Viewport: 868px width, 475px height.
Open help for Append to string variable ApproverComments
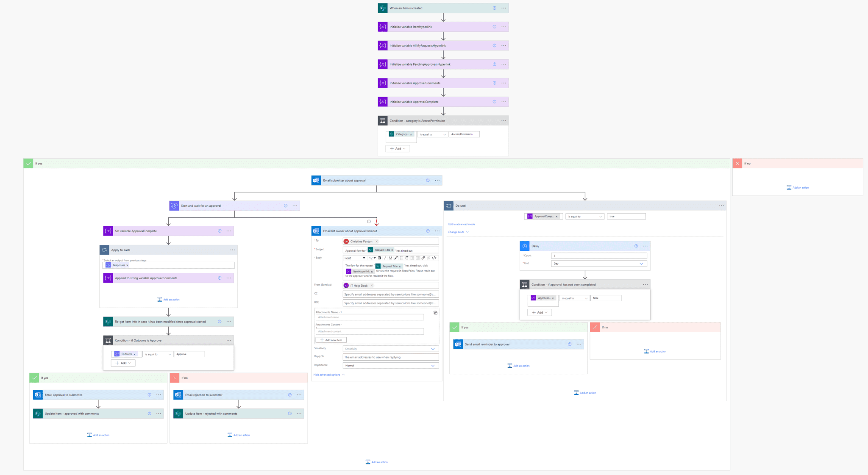[220, 278]
